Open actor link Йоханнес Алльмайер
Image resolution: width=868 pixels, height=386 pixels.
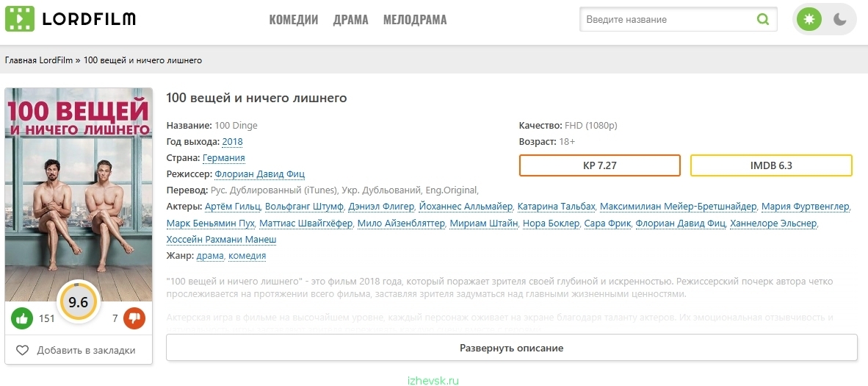[x=466, y=207]
